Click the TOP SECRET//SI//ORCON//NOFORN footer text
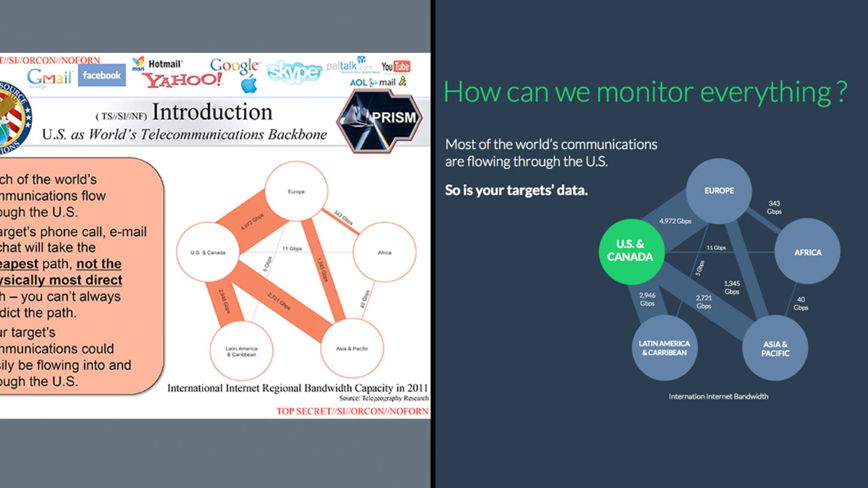Image resolution: width=868 pixels, height=488 pixels. [x=352, y=411]
